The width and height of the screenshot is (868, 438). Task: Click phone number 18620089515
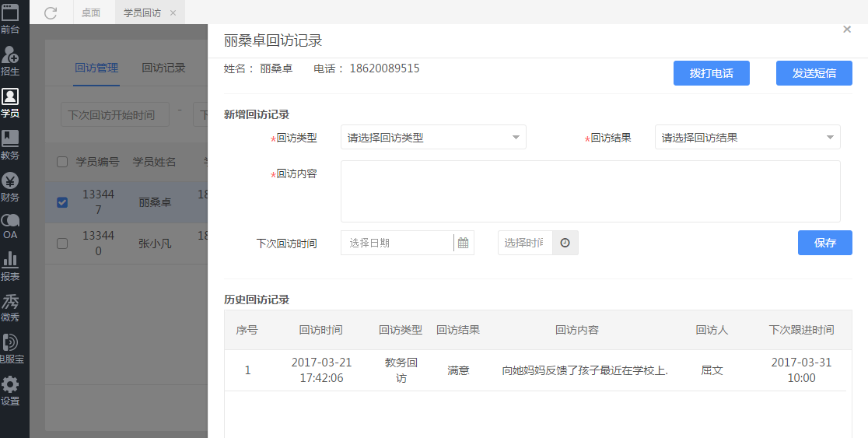click(384, 68)
